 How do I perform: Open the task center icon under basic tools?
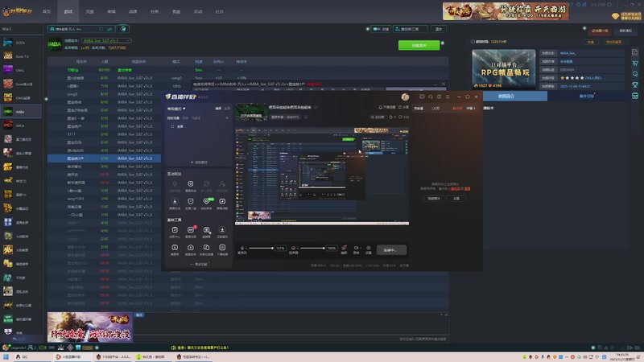[x=175, y=232]
